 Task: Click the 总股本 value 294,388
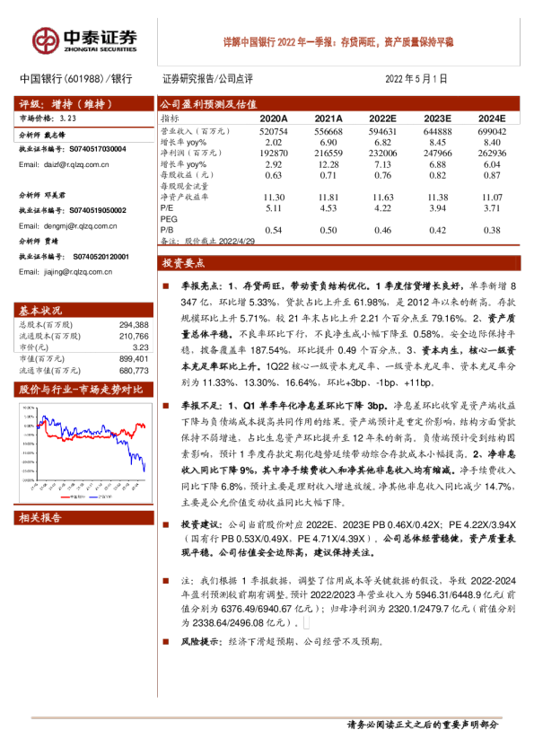[134, 325]
